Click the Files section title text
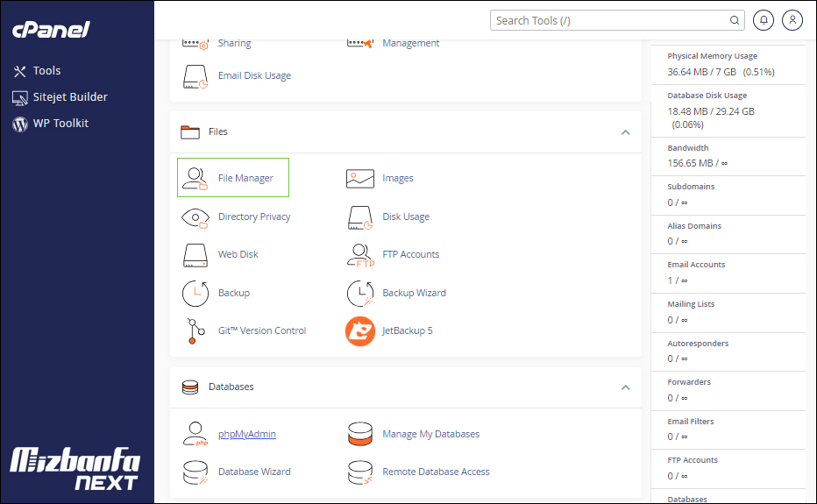Viewport: 817px width, 504px height. 217,131
